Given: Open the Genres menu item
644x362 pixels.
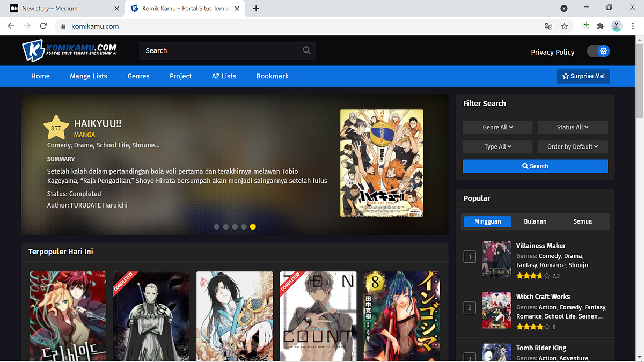Looking at the screenshot, I should coord(138,76).
